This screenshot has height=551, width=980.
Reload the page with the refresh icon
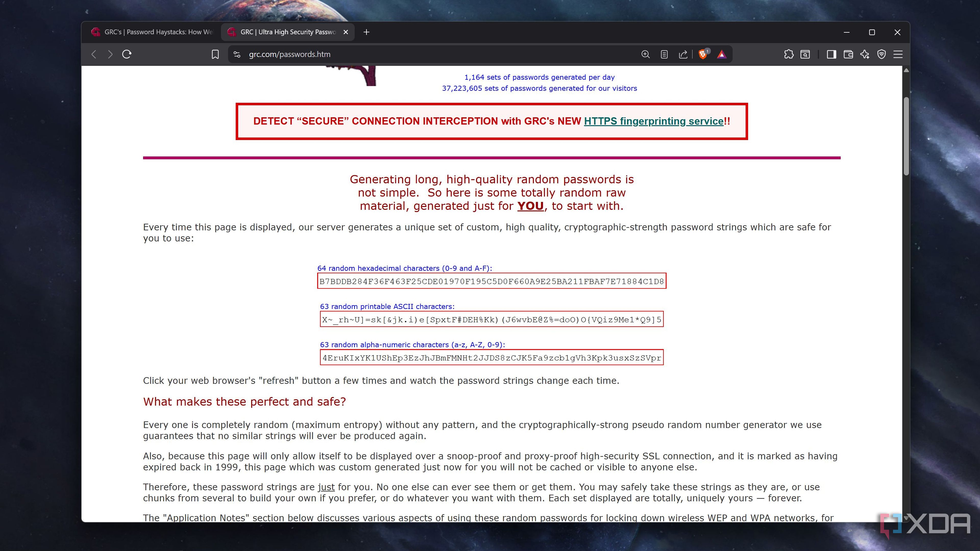(x=127, y=54)
